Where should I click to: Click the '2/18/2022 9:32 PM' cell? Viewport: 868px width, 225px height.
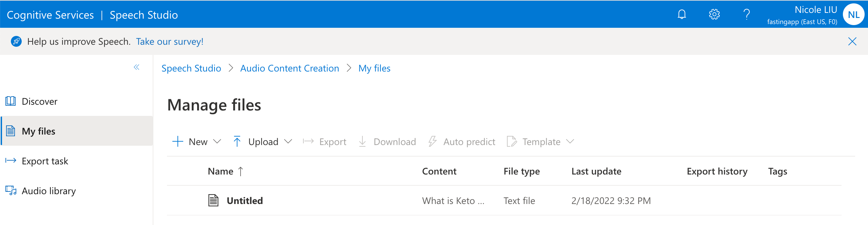coord(611,201)
